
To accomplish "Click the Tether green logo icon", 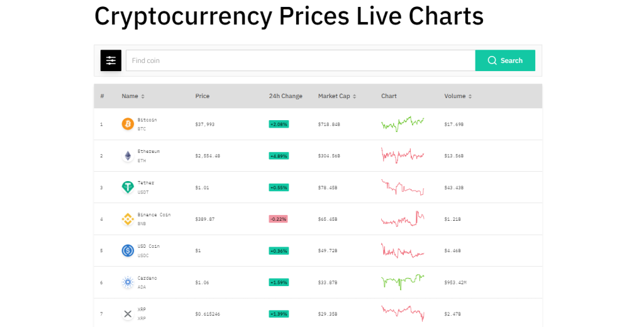I will 128,187.
